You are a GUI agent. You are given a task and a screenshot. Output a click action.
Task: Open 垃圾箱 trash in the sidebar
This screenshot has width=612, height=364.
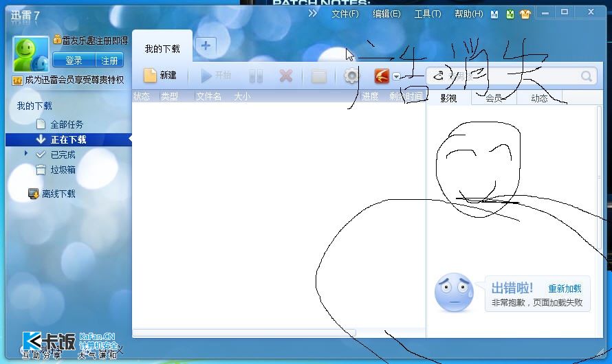coord(63,170)
